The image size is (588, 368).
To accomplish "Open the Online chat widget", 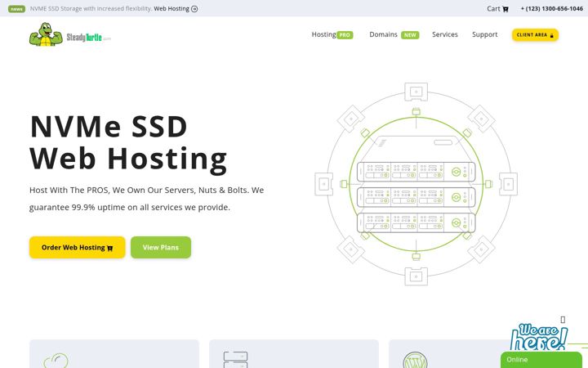I will click(x=541, y=360).
